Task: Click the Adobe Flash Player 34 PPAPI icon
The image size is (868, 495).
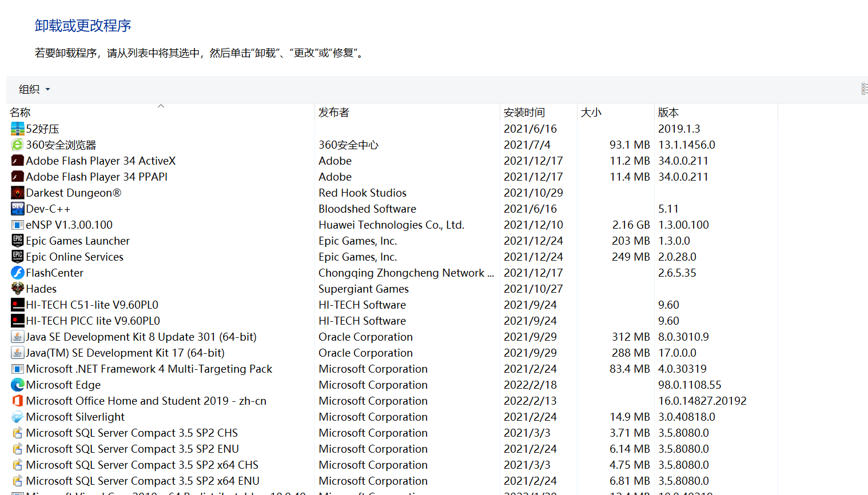Action: [x=18, y=177]
